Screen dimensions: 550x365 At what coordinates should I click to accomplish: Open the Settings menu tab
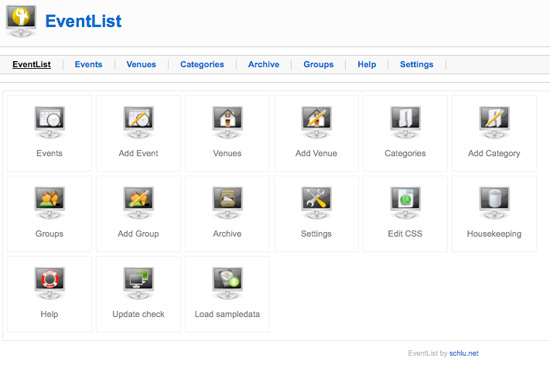(417, 65)
